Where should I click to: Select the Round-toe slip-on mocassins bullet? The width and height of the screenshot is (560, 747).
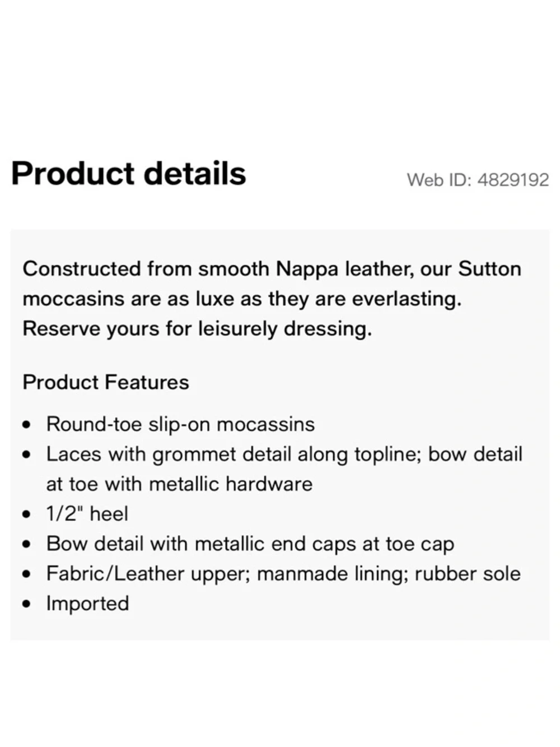tap(180, 424)
